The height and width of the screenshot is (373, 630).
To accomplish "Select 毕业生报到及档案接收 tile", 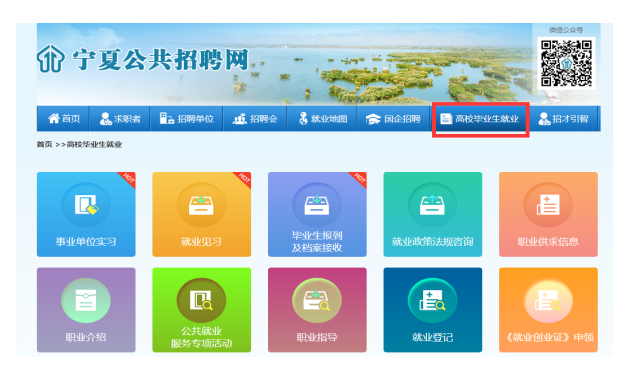I will (317, 214).
